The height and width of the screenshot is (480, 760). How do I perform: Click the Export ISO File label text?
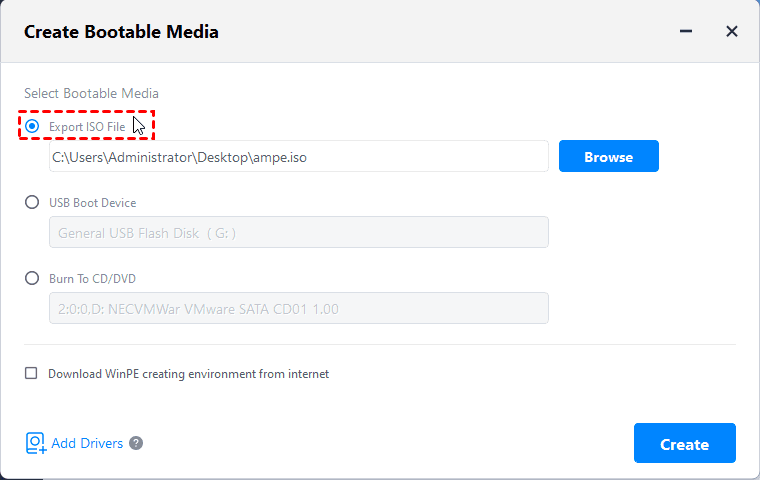[87, 127]
